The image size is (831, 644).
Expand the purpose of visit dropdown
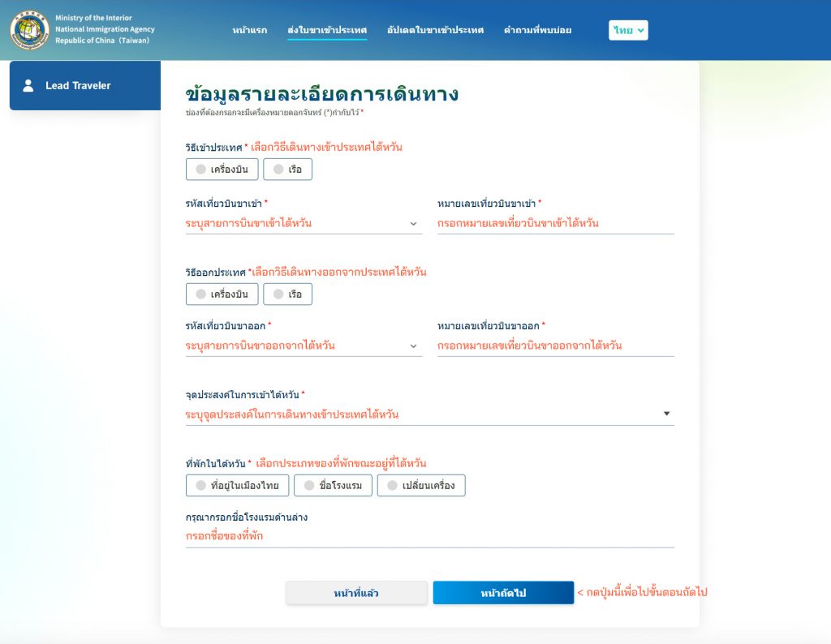coord(429,414)
